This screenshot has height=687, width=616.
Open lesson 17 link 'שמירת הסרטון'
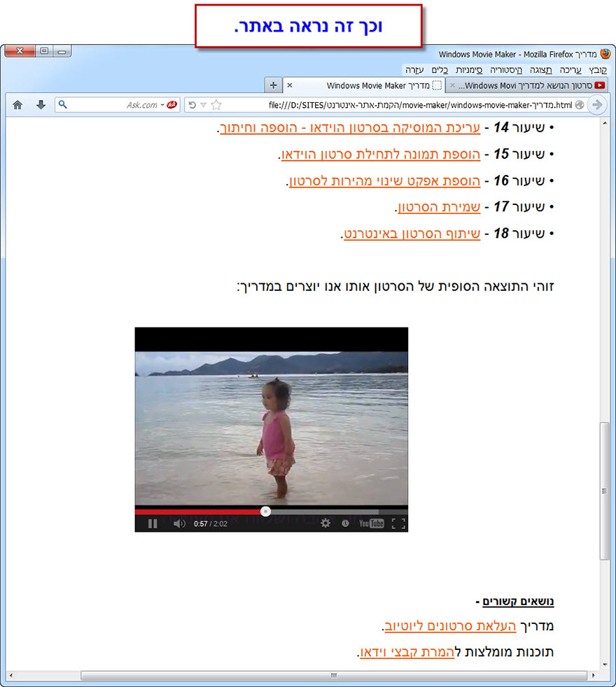pos(439,207)
